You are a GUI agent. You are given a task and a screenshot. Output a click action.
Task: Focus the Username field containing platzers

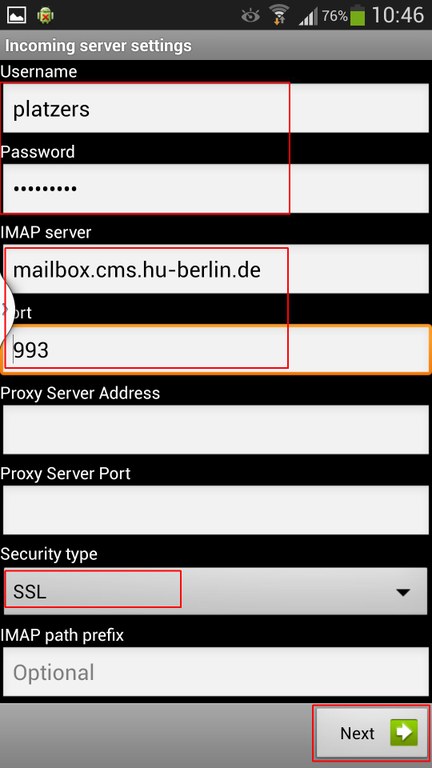pyautogui.click(x=216, y=108)
